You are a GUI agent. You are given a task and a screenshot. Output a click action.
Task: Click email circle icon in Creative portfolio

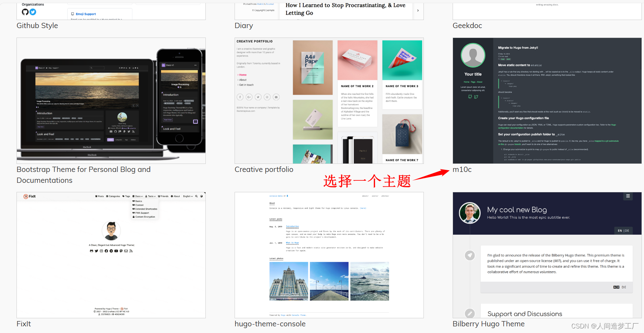(x=276, y=97)
